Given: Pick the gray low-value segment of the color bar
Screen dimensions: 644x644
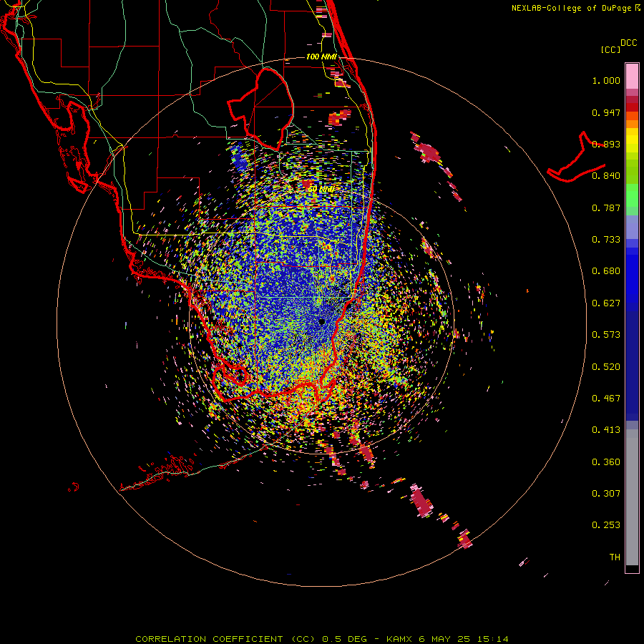Looking at the screenshot, I should coord(632,497).
